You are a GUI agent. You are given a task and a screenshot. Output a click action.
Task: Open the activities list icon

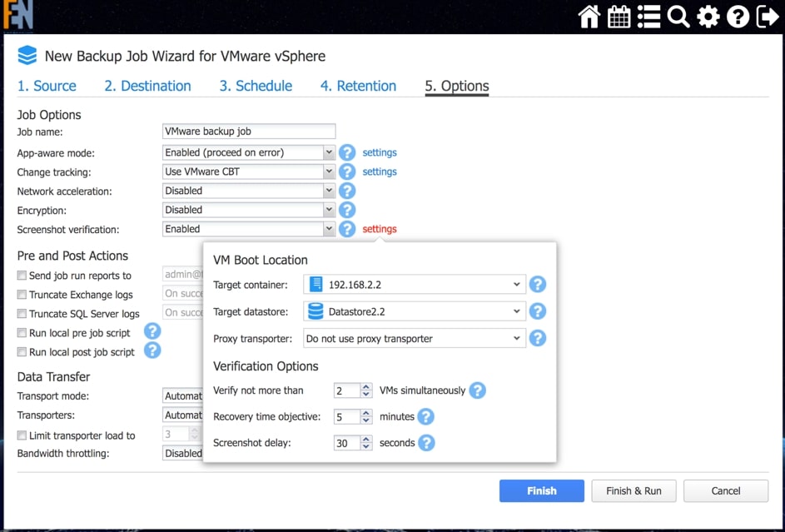click(649, 17)
